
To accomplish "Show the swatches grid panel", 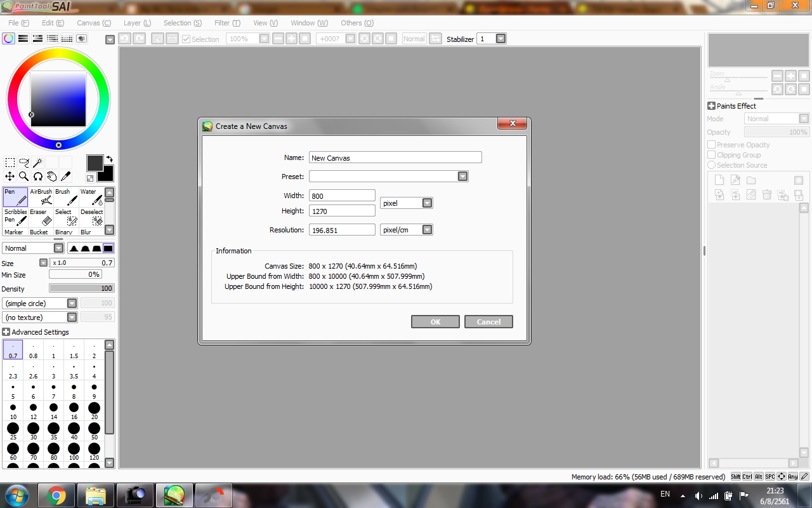I will (x=67, y=39).
